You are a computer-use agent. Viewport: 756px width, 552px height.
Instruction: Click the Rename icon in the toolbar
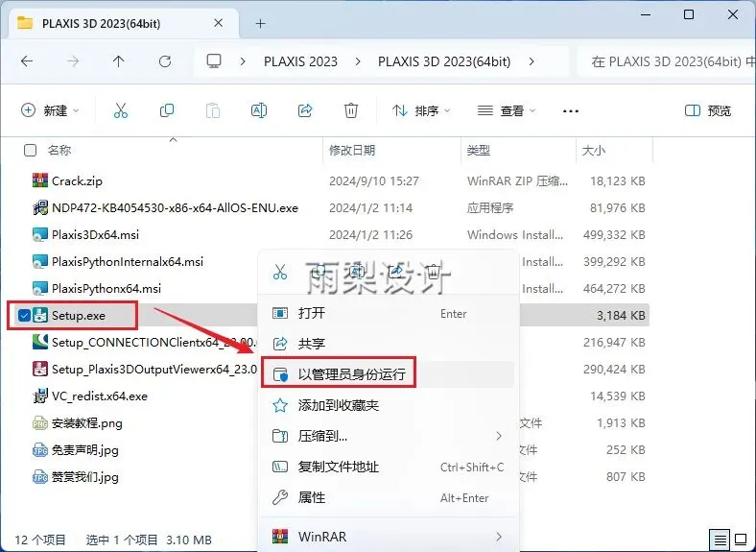(259, 110)
